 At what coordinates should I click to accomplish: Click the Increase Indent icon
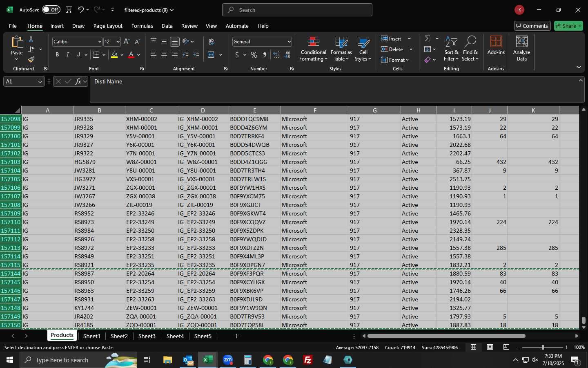[196, 55]
